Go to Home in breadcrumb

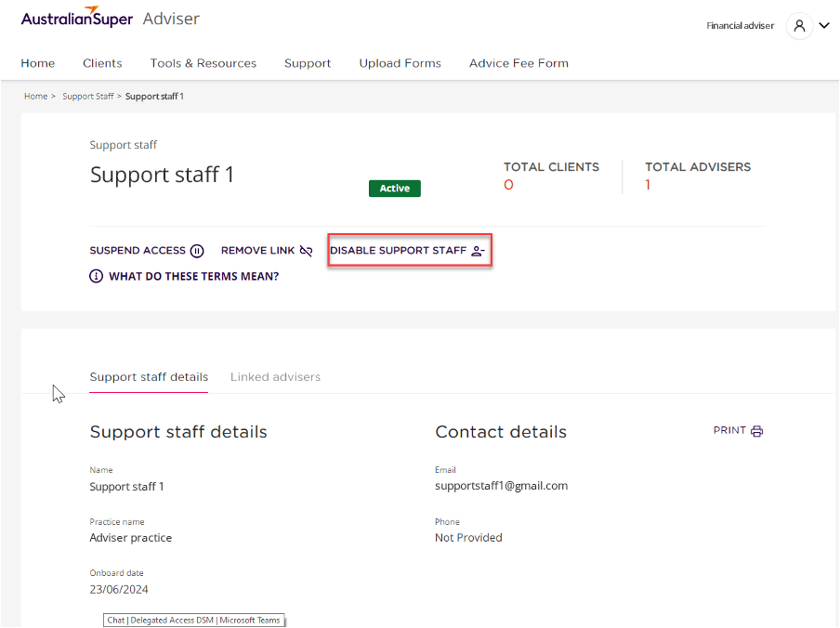pos(36,97)
